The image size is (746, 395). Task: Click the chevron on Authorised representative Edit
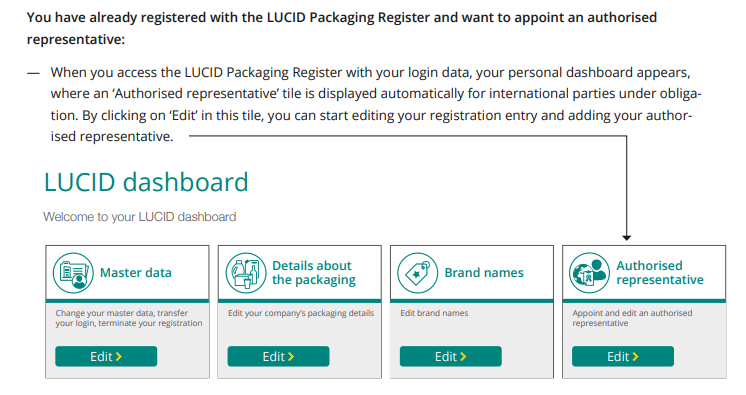point(636,356)
